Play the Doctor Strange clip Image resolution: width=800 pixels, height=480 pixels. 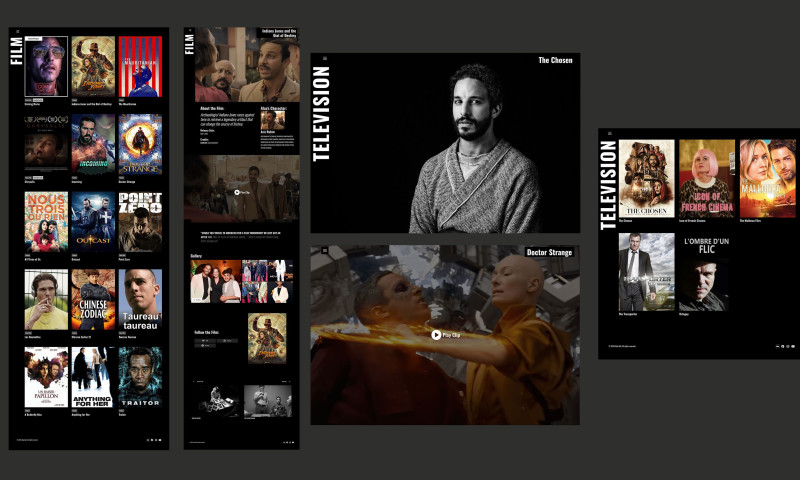[445, 335]
